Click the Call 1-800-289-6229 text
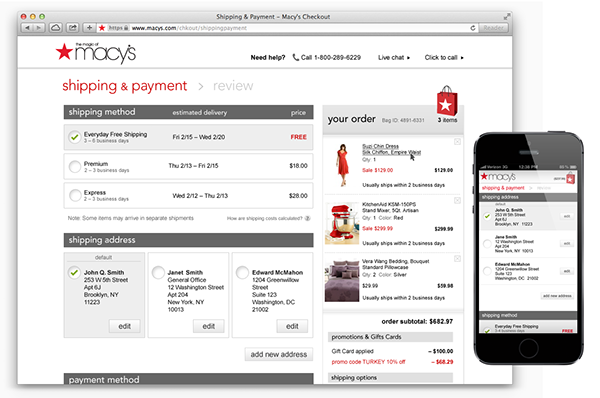Viewport: 600px width, 398px height. (x=331, y=57)
